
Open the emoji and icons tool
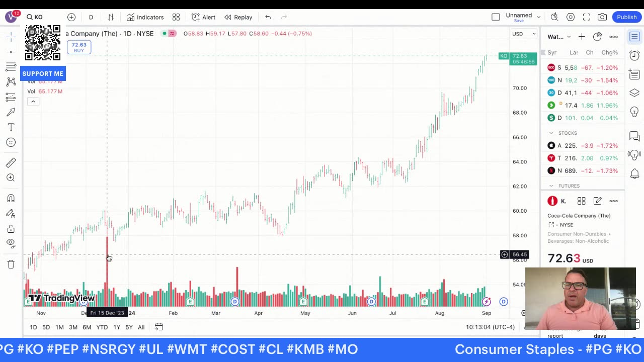click(11, 142)
